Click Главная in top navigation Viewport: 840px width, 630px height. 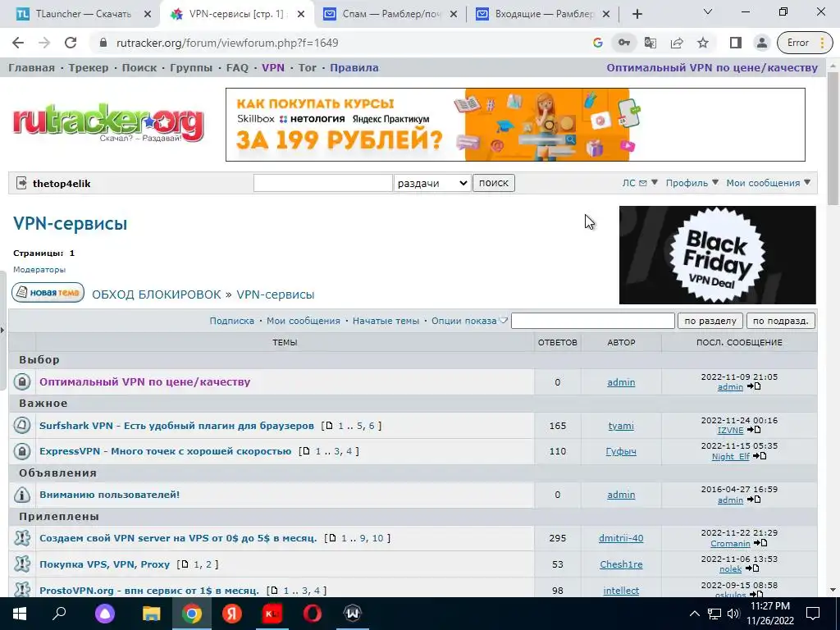pos(32,67)
